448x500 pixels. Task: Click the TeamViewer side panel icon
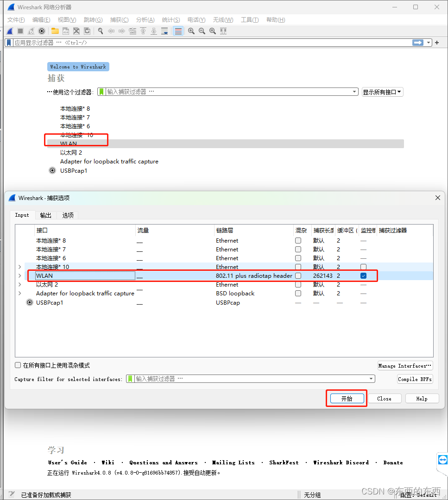[x=442, y=460]
